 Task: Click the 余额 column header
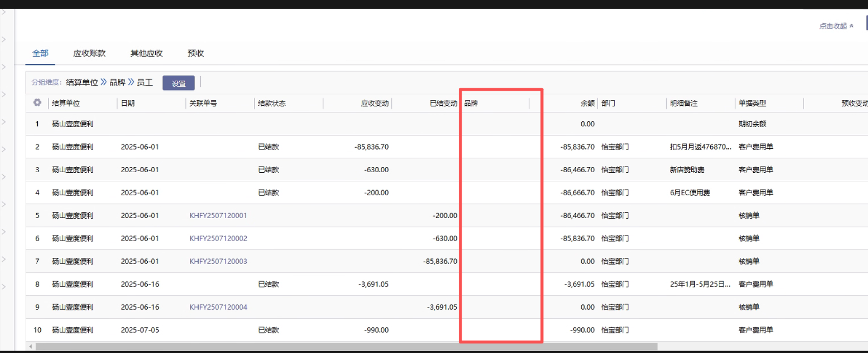point(587,103)
